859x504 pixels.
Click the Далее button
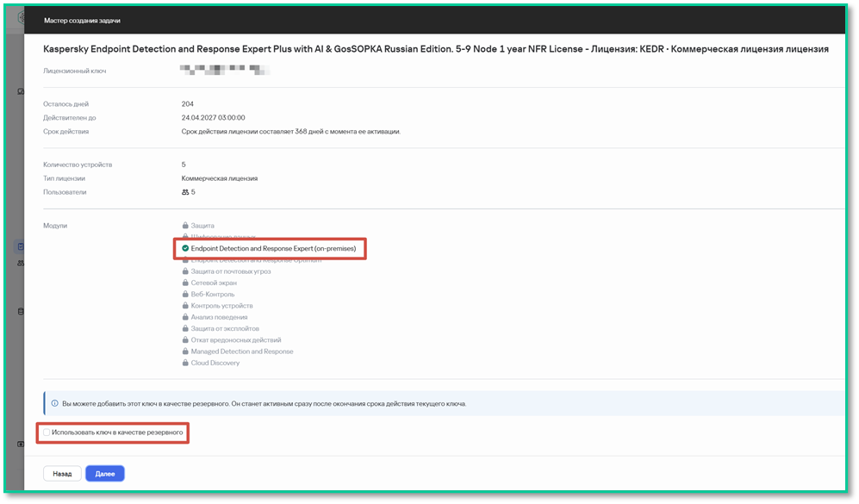click(105, 473)
